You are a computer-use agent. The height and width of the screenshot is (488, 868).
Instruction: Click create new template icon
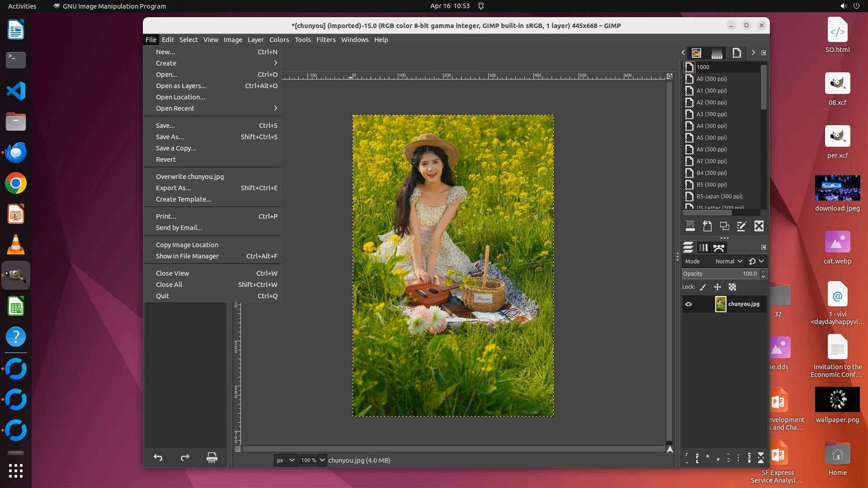click(x=708, y=226)
